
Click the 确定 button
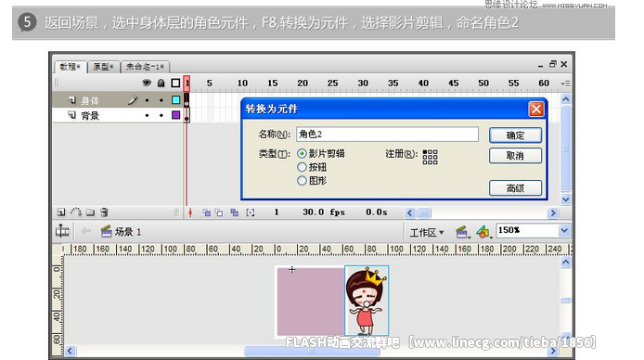coord(515,135)
